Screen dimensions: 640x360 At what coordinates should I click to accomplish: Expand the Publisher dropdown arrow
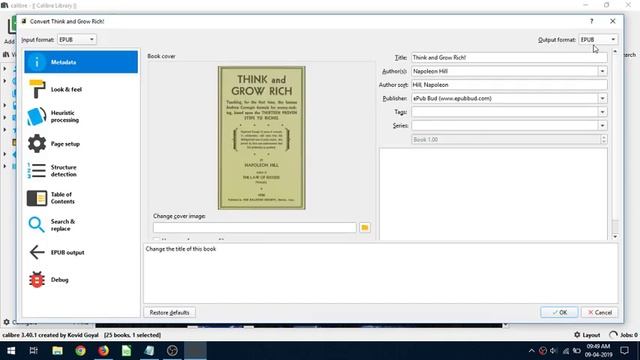point(602,98)
